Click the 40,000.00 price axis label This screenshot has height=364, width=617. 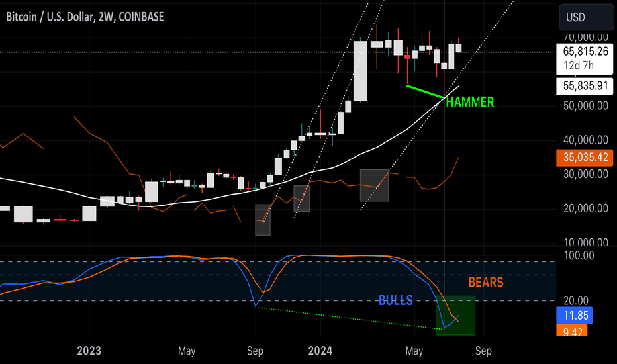click(585, 140)
